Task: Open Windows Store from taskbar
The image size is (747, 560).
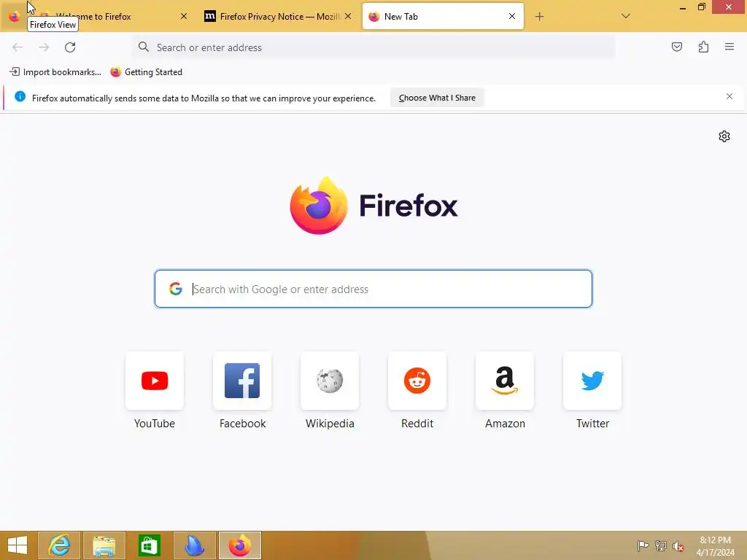Action: 150,545
